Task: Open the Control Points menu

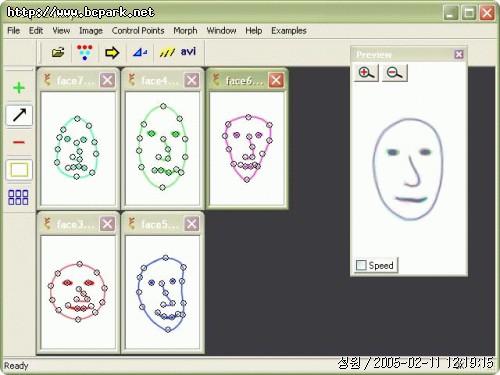Action: (x=138, y=31)
